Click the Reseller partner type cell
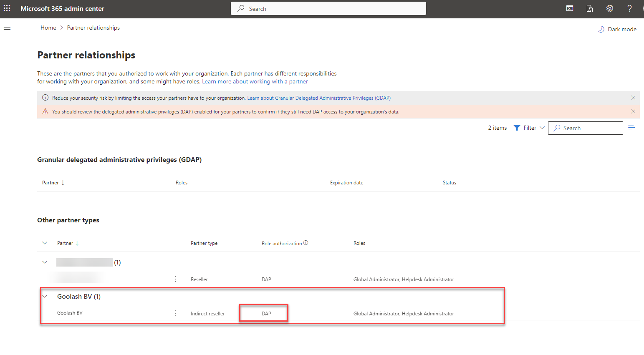644x355 pixels. [199, 279]
